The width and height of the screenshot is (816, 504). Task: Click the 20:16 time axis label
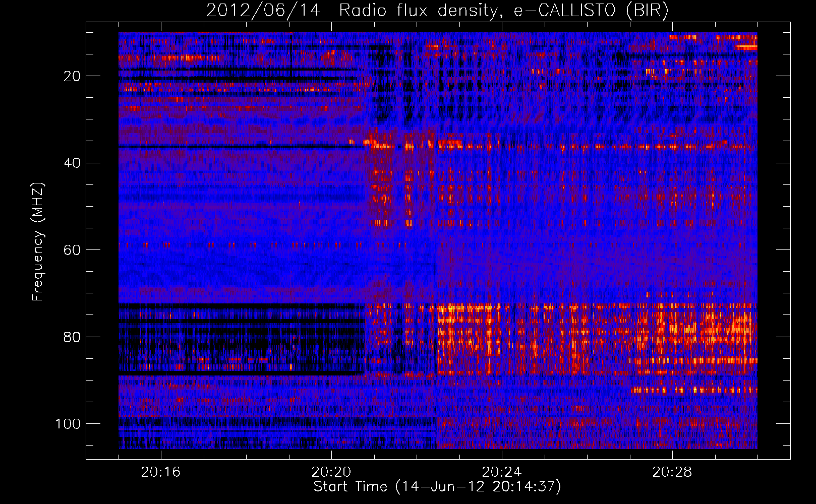(161, 472)
